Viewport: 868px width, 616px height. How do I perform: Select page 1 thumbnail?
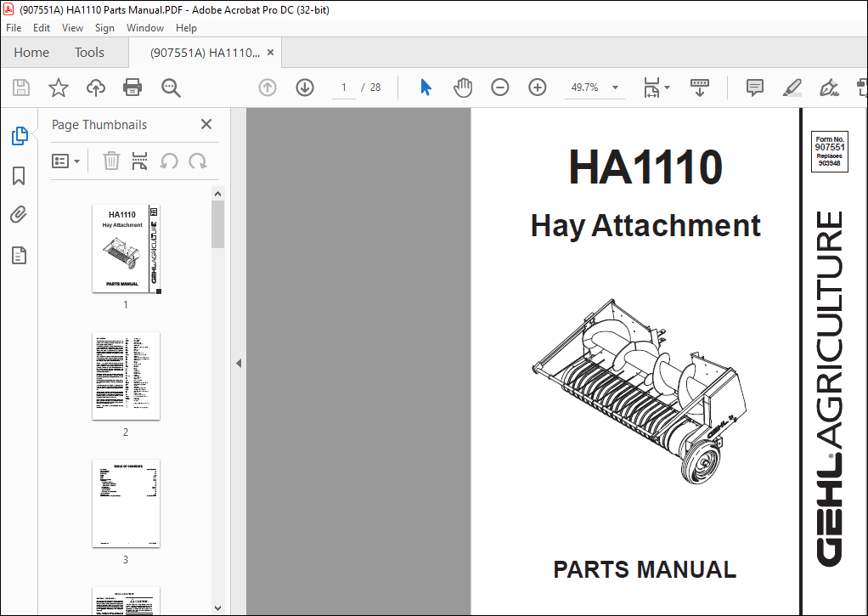[x=127, y=249]
